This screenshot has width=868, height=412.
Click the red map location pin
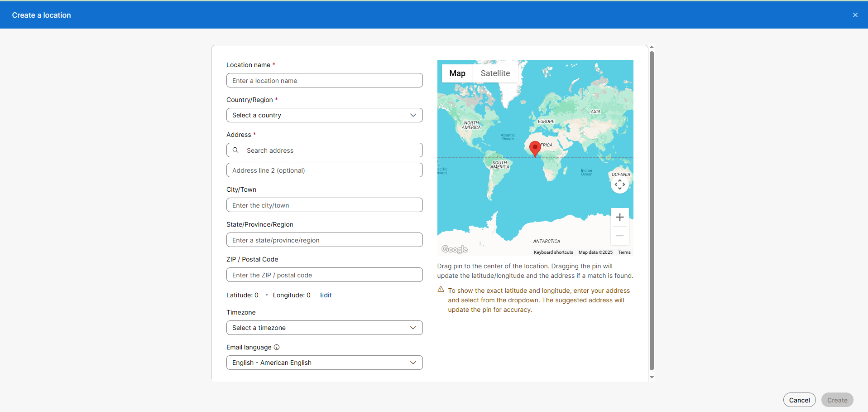(535, 148)
